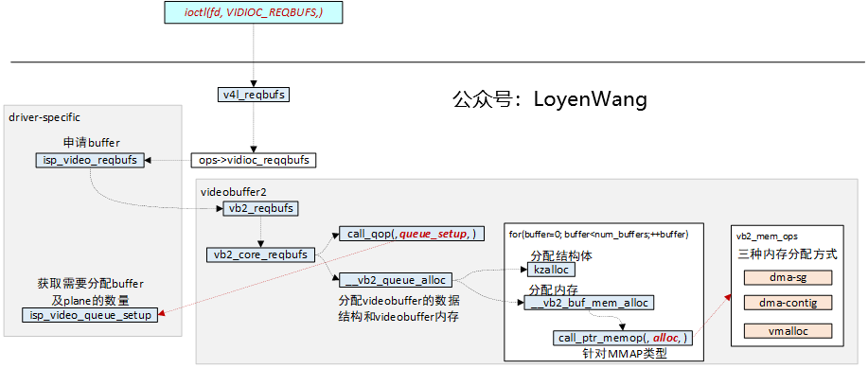
Task: Click the 申请buffer label
Action: coord(91,142)
